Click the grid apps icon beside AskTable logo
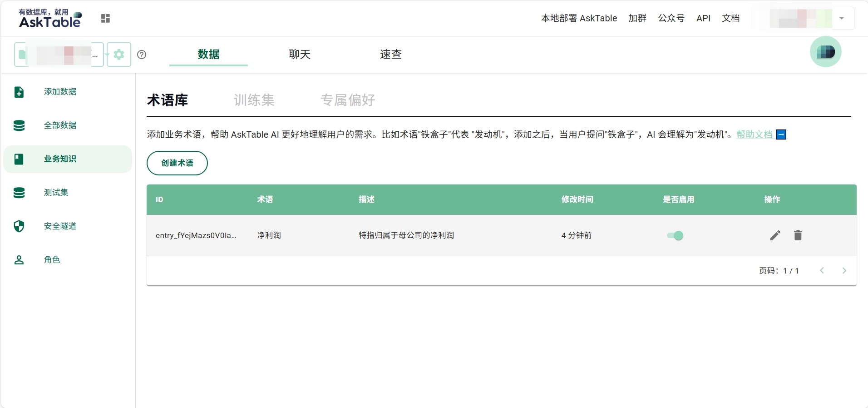 (x=105, y=18)
